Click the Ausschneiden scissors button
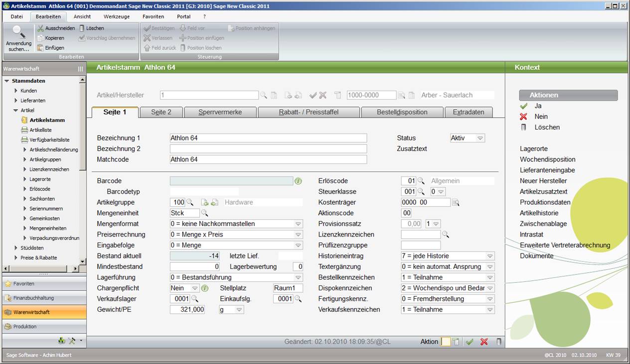Image resolution: width=630 pixels, height=364 pixels. click(56, 28)
